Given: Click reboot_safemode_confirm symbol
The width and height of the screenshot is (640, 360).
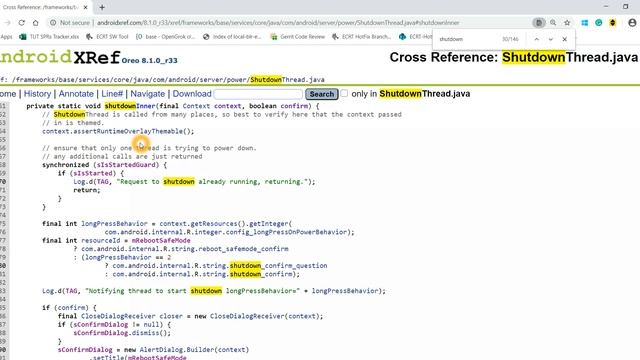Looking at the screenshot, I should coord(243,249).
